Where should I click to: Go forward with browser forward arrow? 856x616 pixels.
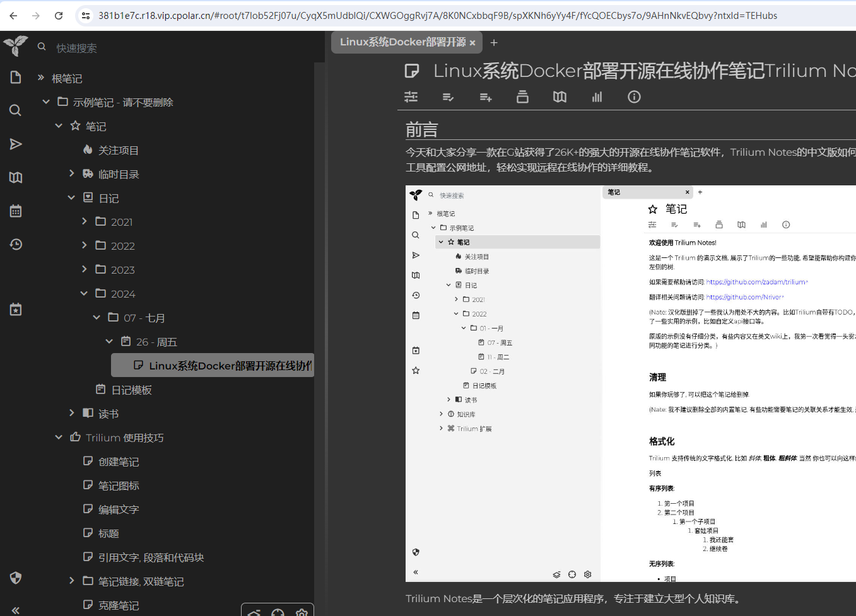tap(36, 16)
